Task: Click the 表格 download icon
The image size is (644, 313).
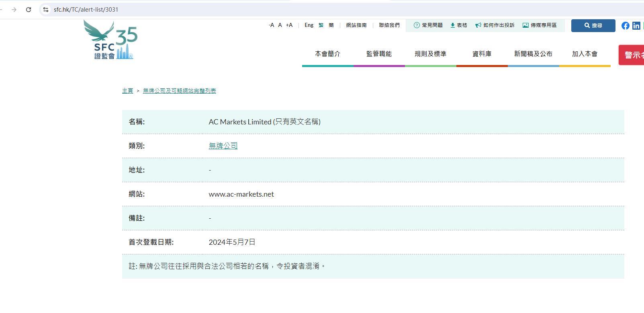Action: click(x=452, y=25)
